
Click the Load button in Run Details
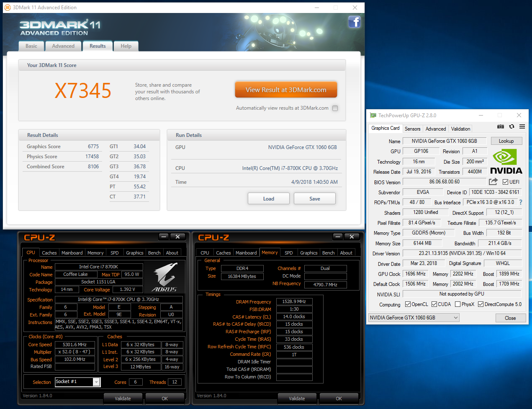269,198
